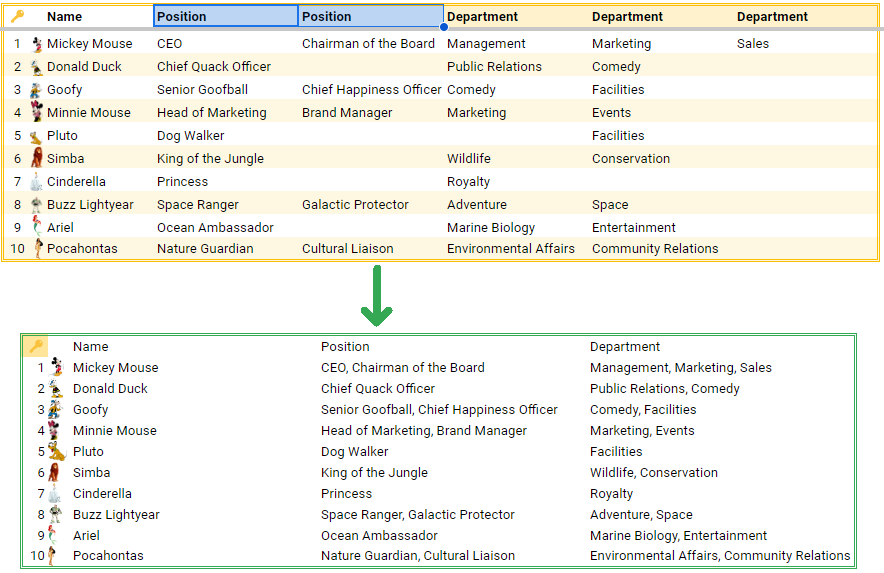This screenshot has height=573, width=884.
Task: Click Buzz Lightyear's icon in the merged table
Action: click(55, 514)
